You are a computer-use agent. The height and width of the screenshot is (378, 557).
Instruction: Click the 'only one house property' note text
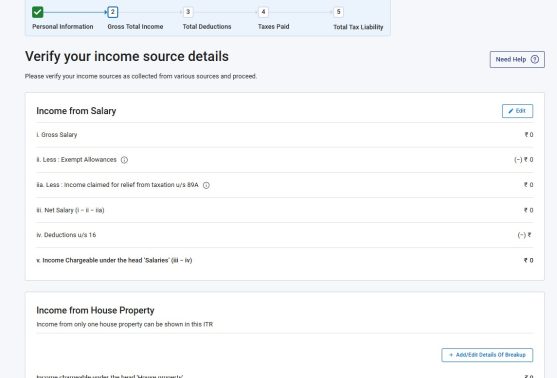coord(125,324)
